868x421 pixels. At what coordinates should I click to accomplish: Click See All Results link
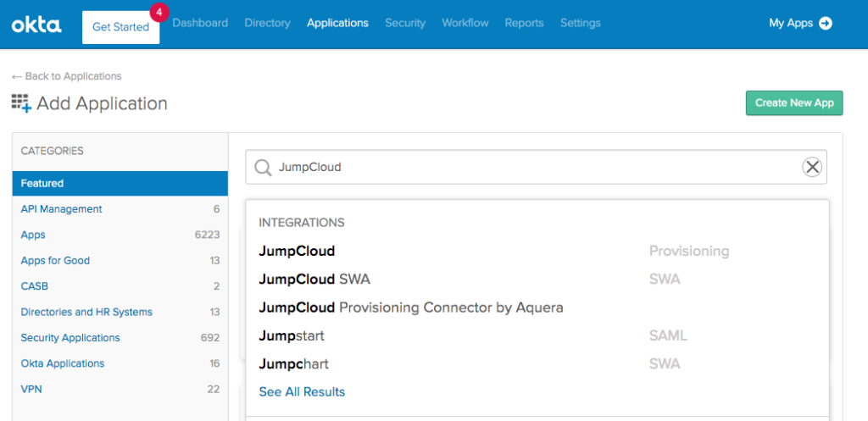[x=302, y=391]
